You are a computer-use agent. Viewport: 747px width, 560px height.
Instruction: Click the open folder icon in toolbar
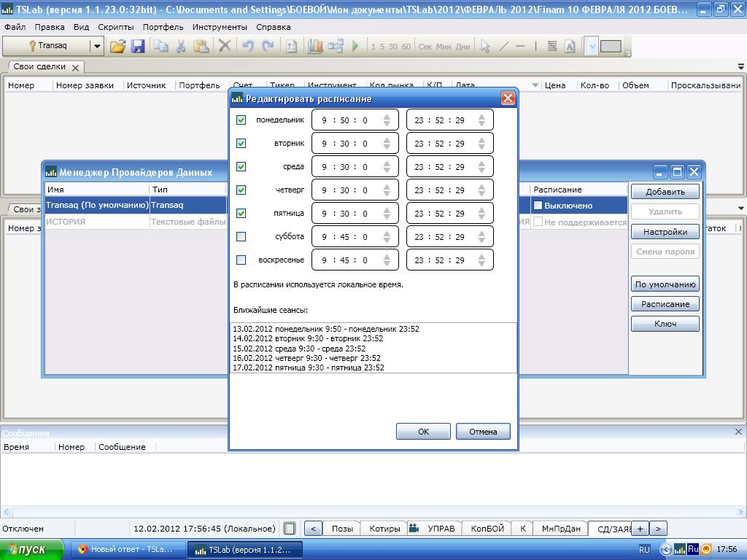pyautogui.click(x=117, y=46)
